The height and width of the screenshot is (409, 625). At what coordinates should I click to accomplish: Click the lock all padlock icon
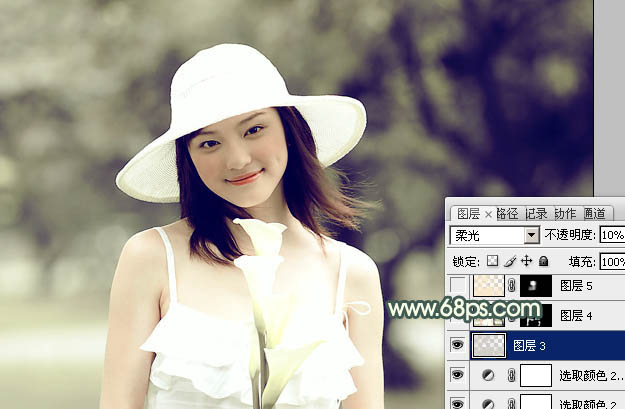click(x=543, y=261)
